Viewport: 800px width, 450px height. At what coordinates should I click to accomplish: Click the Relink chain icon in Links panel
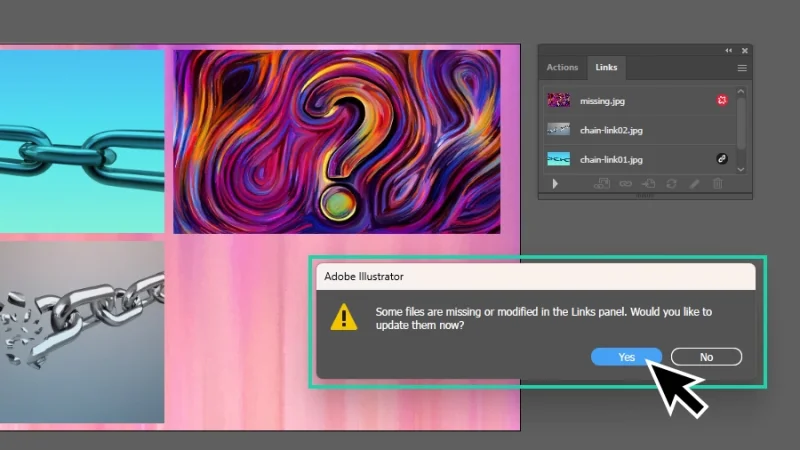pyautogui.click(x=624, y=184)
